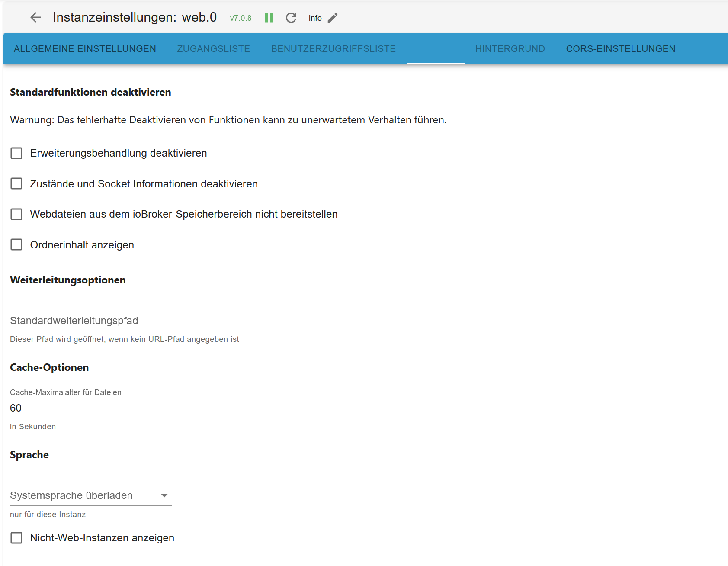Restart the instance with the reload icon
The width and height of the screenshot is (728, 566).
point(291,18)
